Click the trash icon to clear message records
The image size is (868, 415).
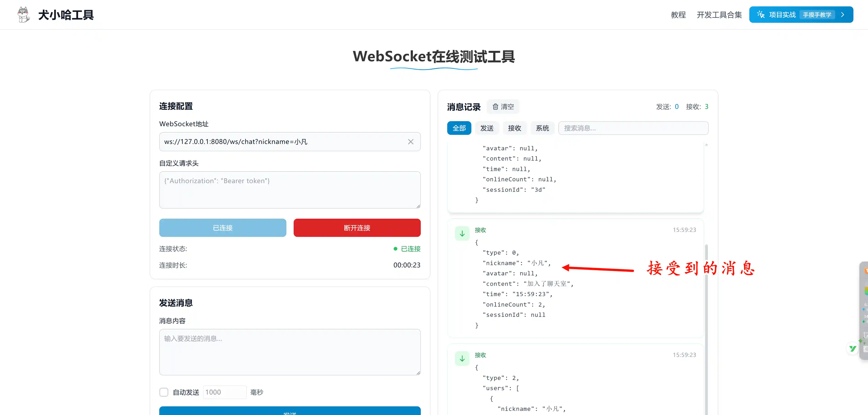point(495,106)
